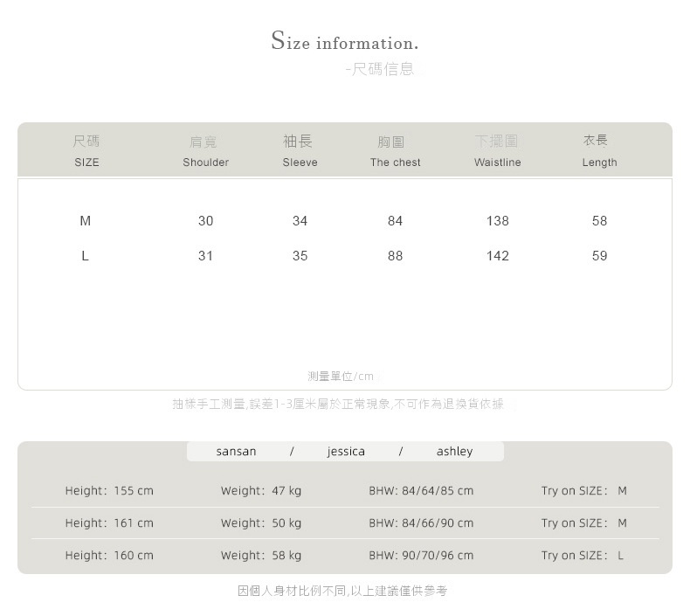Image resolution: width=690 pixels, height=616 pixels.
Task: Select the sansan model name
Action: (x=236, y=452)
